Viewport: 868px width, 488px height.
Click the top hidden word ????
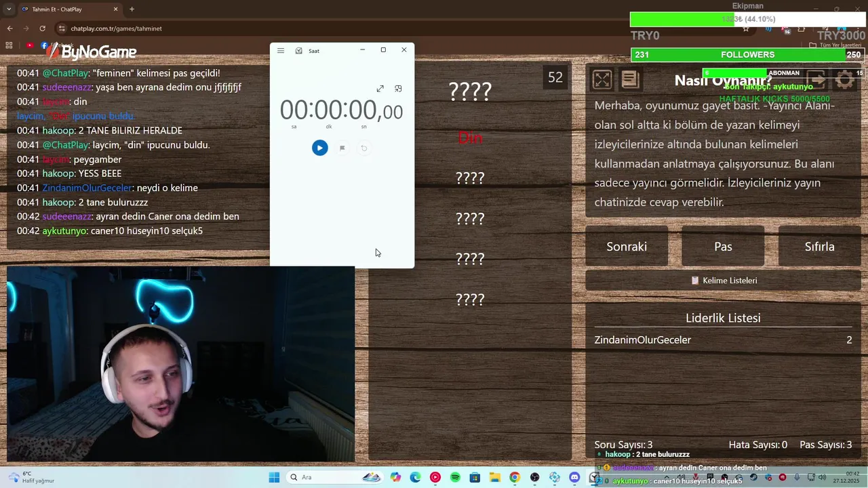click(x=470, y=91)
